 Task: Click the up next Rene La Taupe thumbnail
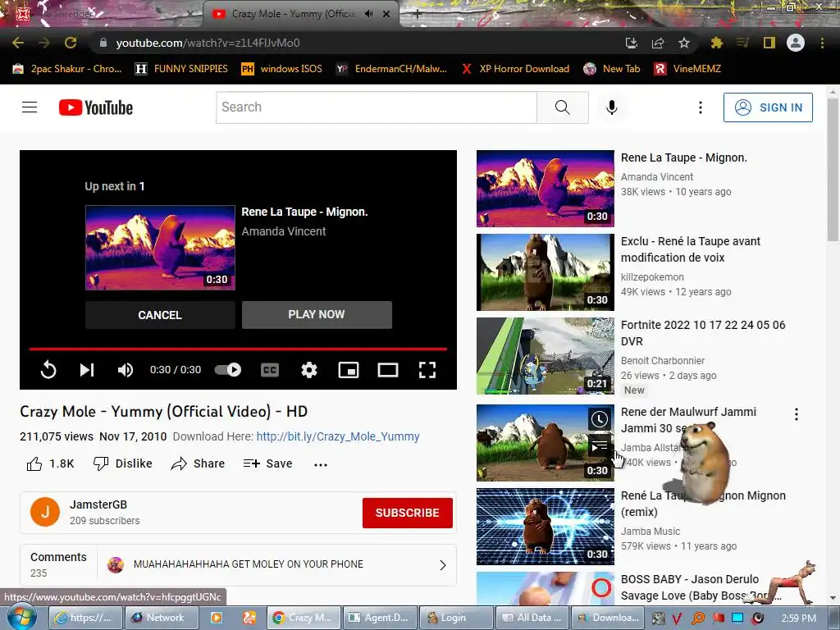coord(160,248)
